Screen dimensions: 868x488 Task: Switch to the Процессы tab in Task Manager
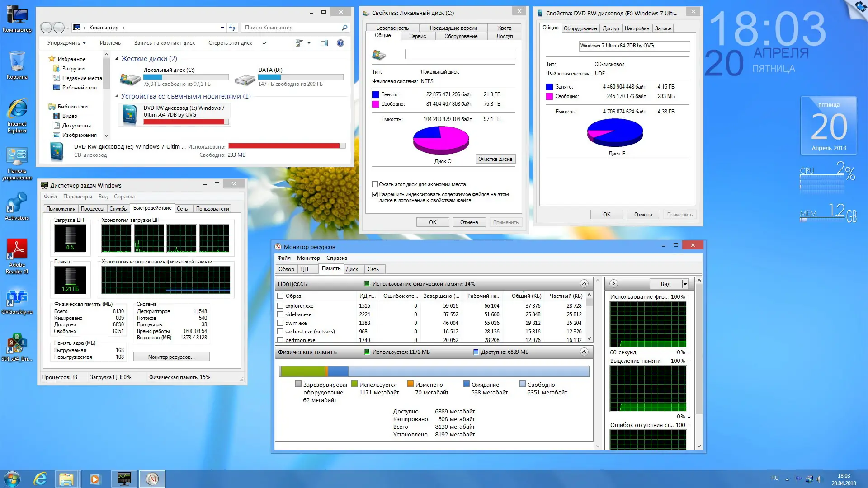(x=92, y=209)
